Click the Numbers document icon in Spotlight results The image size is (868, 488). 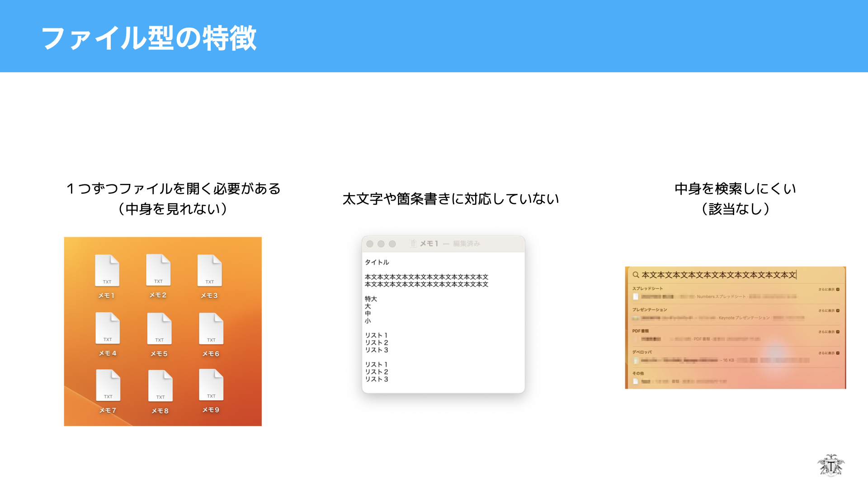pyautogui.click(x=636, y=297)
